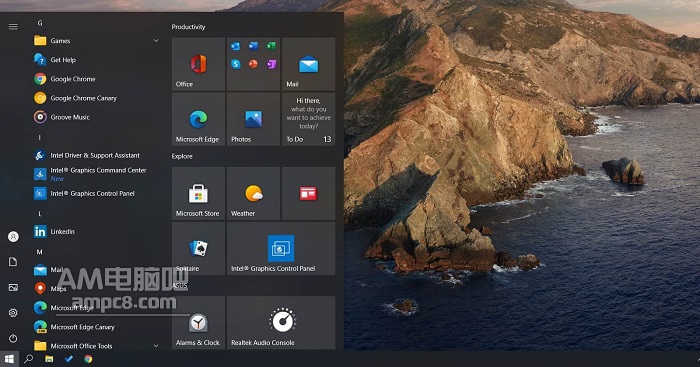700x367 pixels.
Task: Open the Microsoft Store tile
Action: (x=198, y=193)
